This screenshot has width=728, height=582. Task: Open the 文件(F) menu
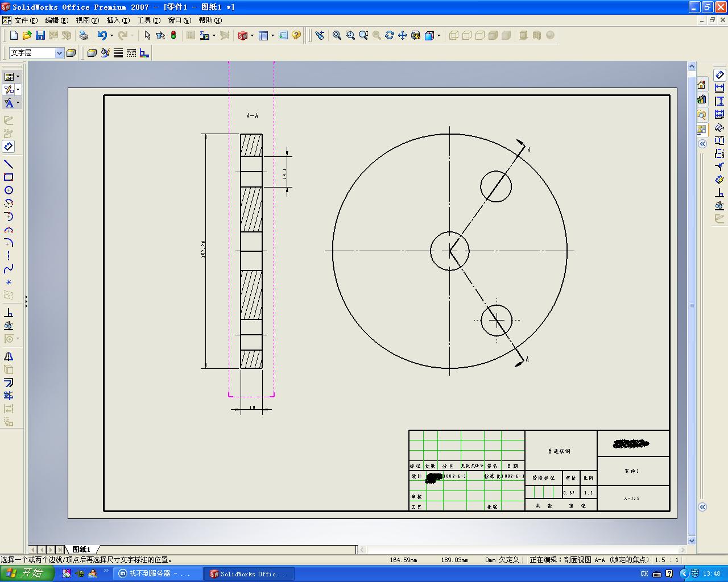[26, 20]
